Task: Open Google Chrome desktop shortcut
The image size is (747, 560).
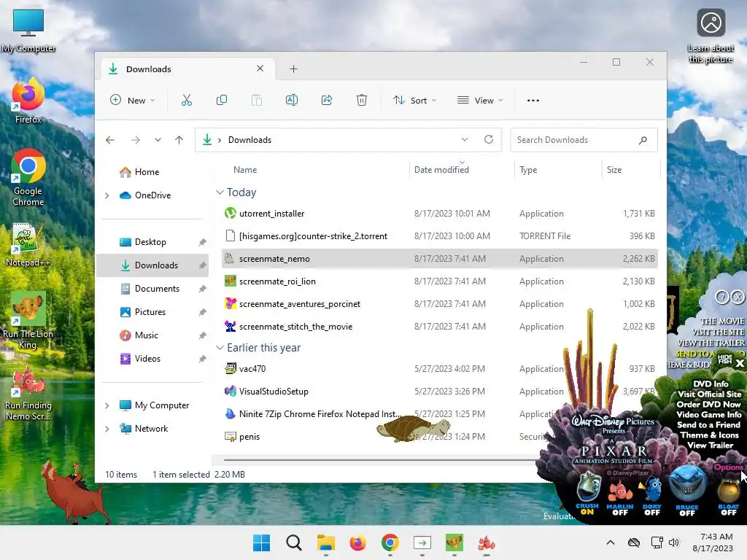Action: pyautogui.click(x=28, y=177)
